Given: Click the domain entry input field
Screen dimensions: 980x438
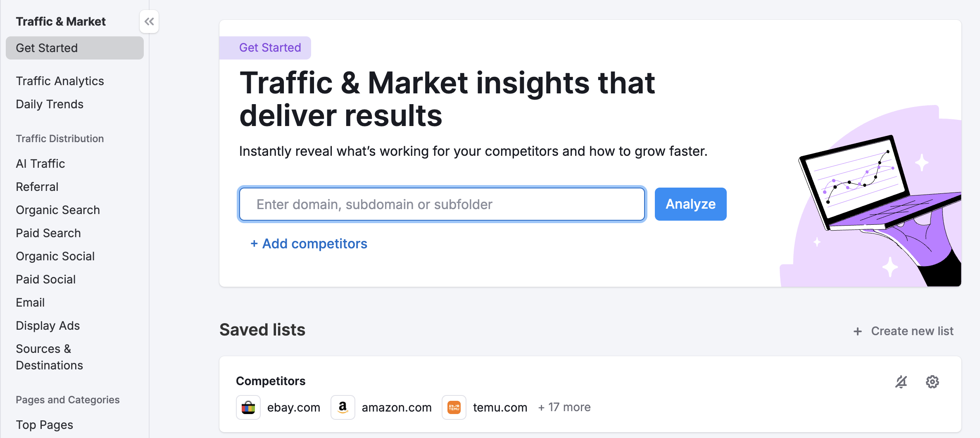Looking at the screenshot, I should (441, 204).
